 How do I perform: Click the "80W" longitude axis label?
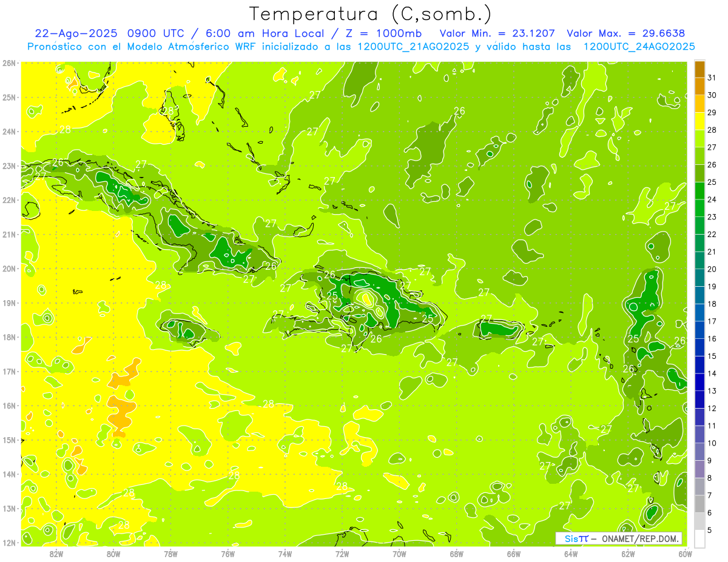pyautogui.click(x=113, y=554)
